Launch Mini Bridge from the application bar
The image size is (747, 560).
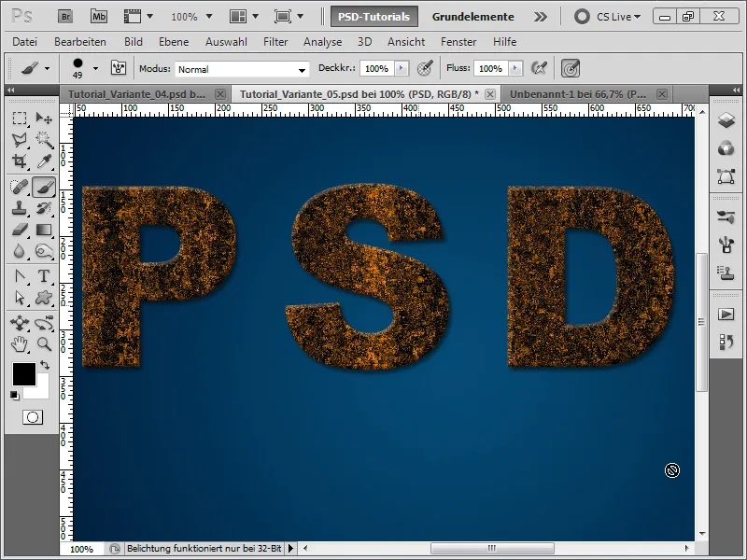99,17
